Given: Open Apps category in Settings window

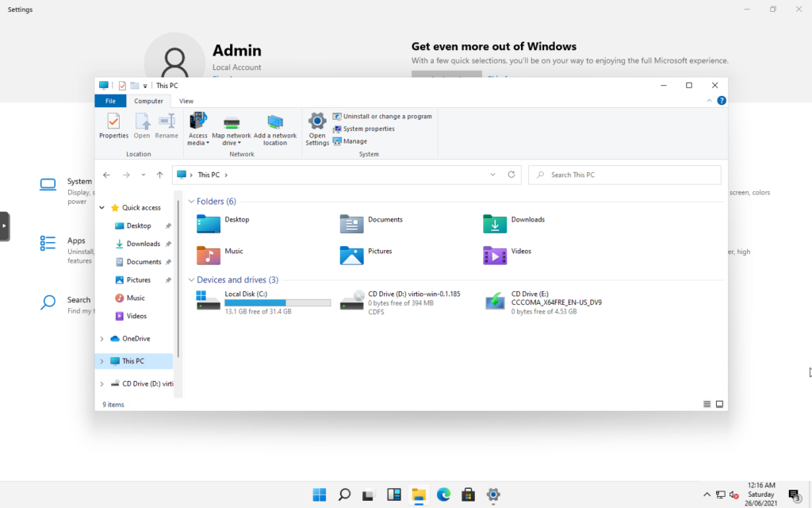Looking at the screenshot, I should coord(67,250).
